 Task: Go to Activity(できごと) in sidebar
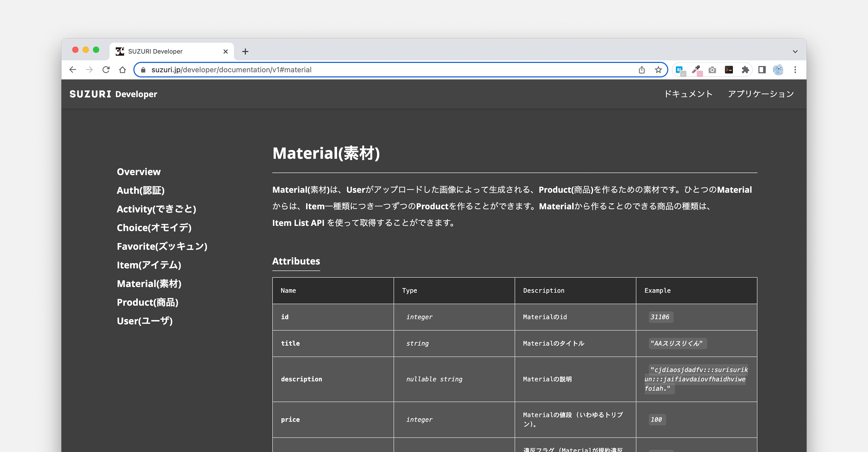[x=156, y=209]
